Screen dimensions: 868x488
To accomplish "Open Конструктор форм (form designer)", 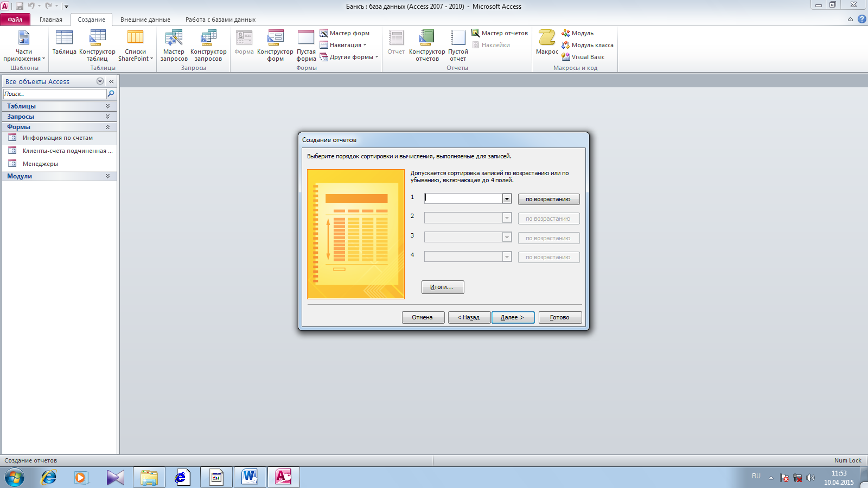I will [275, 46].
